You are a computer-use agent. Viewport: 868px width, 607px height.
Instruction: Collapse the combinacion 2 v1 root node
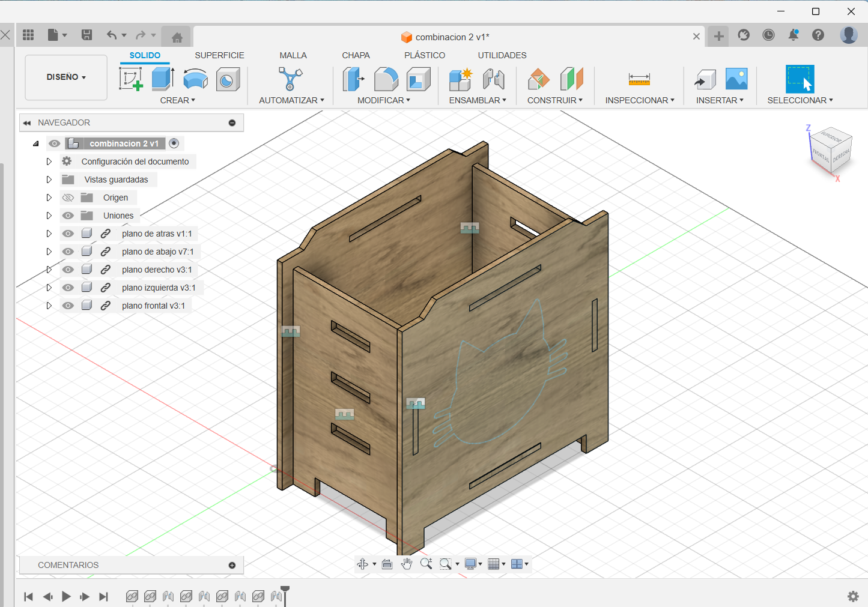36,143
